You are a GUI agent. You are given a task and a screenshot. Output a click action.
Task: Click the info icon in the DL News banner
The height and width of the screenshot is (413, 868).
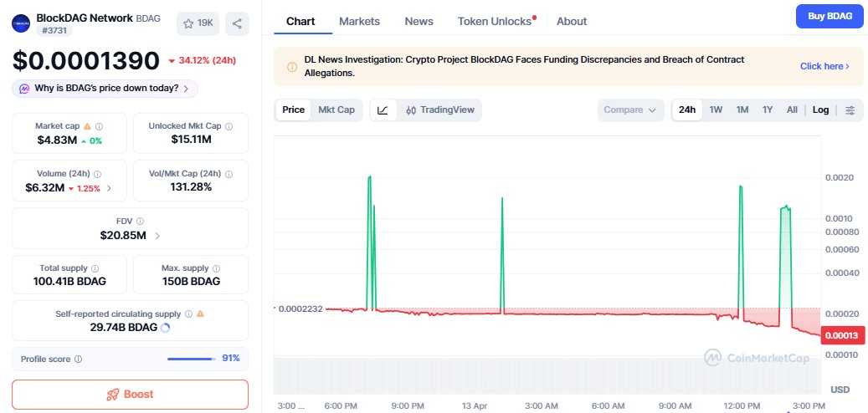[292, 66]
